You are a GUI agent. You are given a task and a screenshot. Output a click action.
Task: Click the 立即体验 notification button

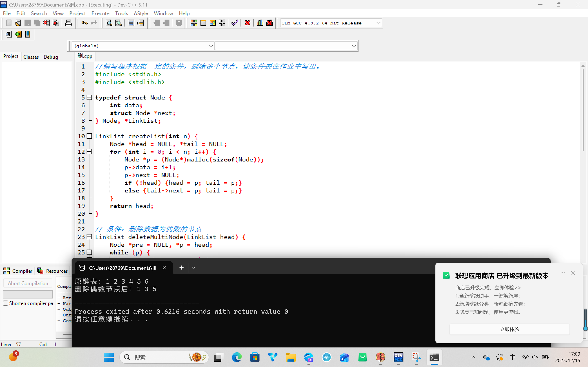coord(509,329)
